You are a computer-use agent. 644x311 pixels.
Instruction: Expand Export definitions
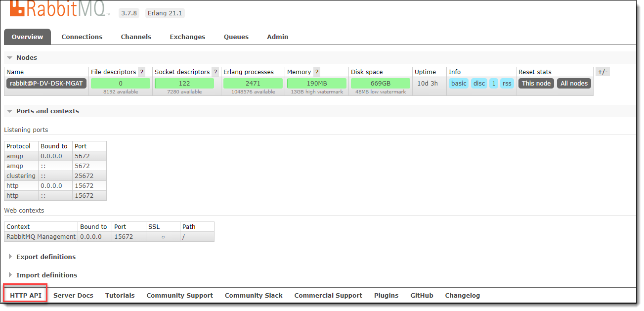pos(46,257)
